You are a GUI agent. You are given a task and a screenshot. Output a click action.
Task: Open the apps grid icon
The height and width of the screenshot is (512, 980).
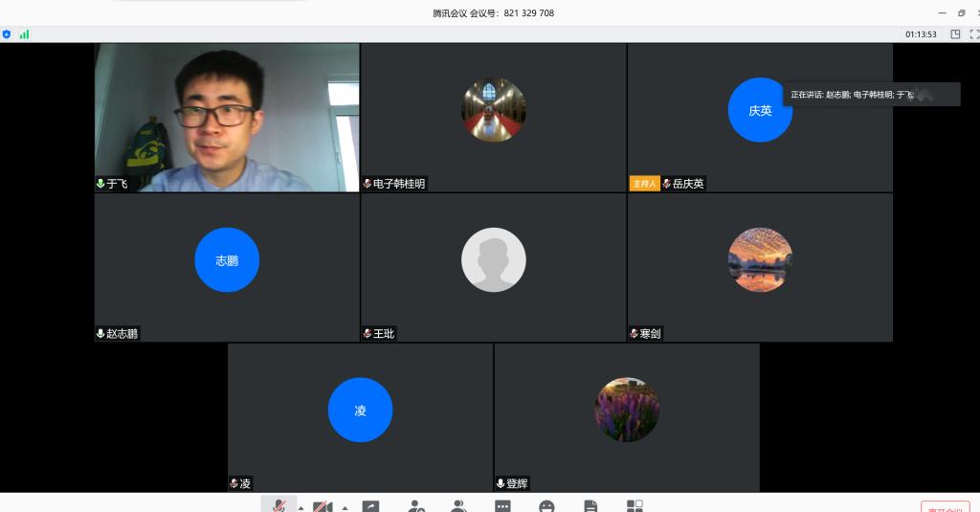pyautogui.click(x=635, y=505)
